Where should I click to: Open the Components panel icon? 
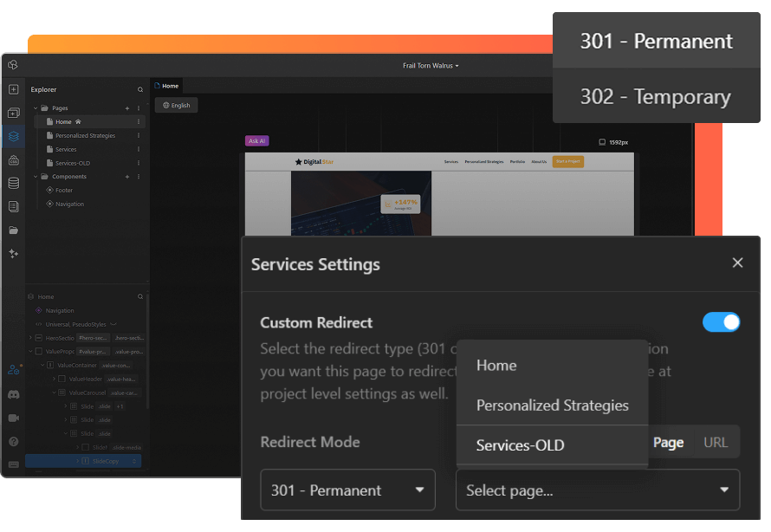click(x=13, y=113)
